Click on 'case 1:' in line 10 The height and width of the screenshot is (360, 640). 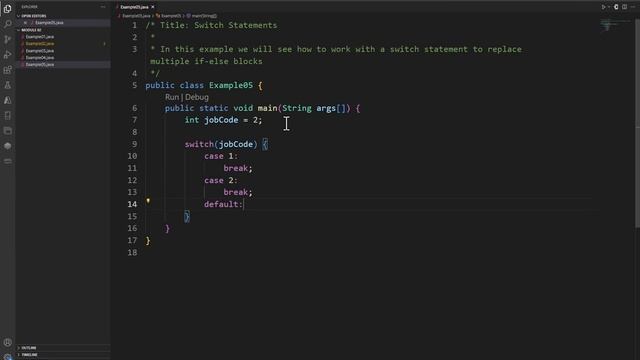221,156
